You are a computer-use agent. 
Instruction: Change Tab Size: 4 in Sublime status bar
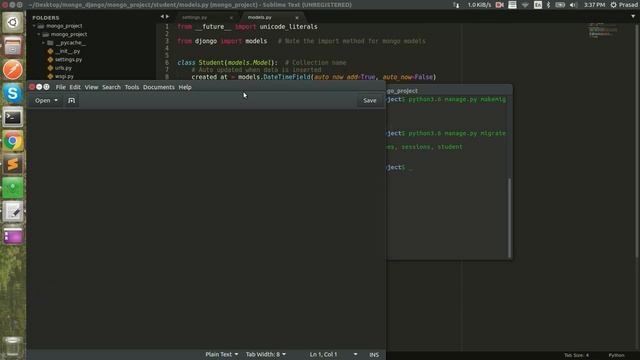point(576,355)
